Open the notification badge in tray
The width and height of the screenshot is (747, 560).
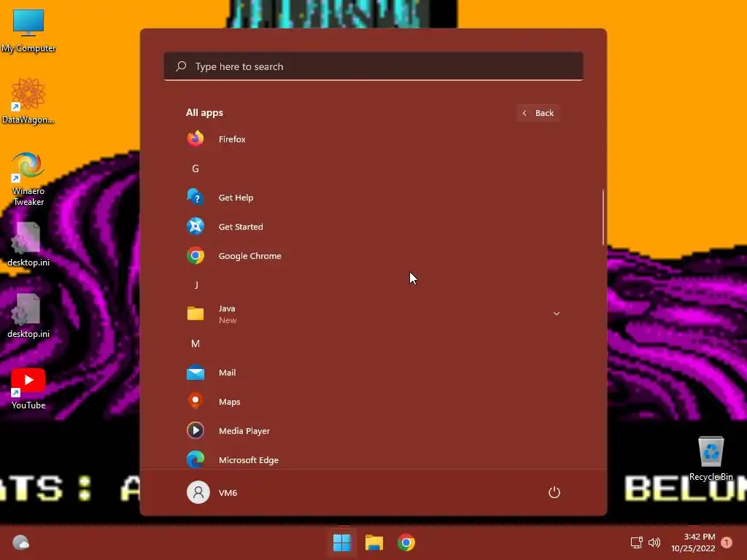[727, 542]
